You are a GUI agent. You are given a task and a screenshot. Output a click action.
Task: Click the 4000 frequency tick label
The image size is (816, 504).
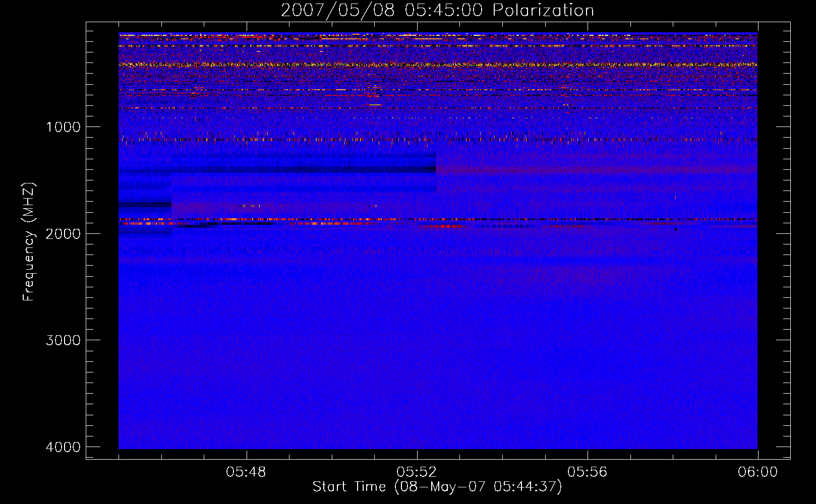[63, 447]
